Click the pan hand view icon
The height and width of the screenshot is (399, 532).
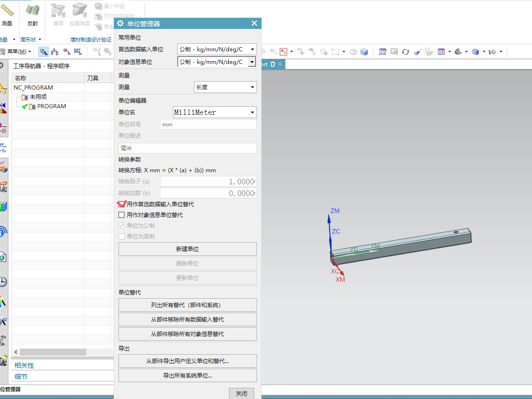point(394,52)
